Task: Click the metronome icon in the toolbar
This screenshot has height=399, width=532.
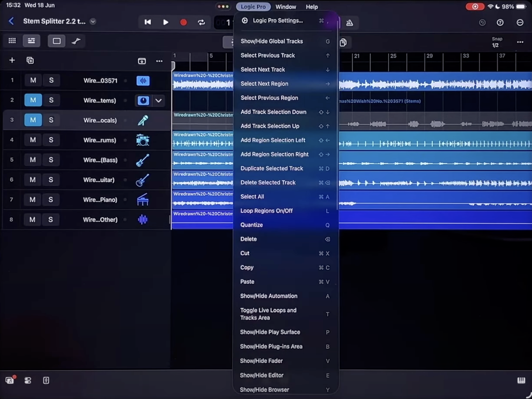Action: (349, 23)
